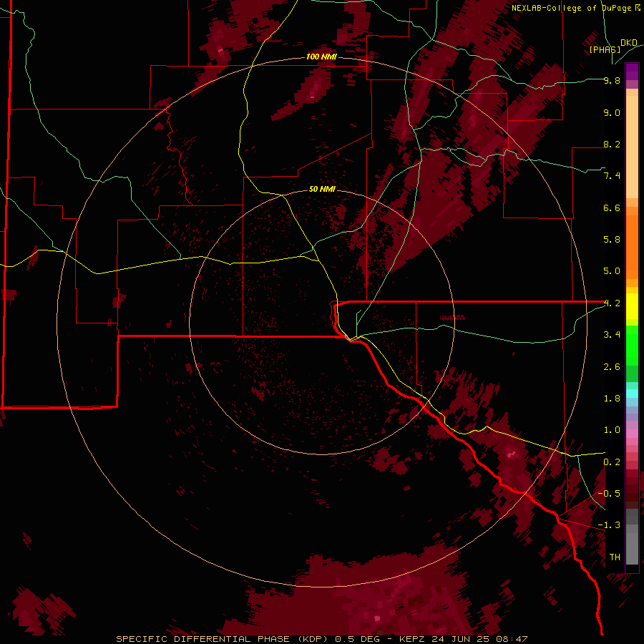Click the 5.8 value on the color scale
Image resolution: width=644 pixels, height=644 pixels.
click(612, 240)
